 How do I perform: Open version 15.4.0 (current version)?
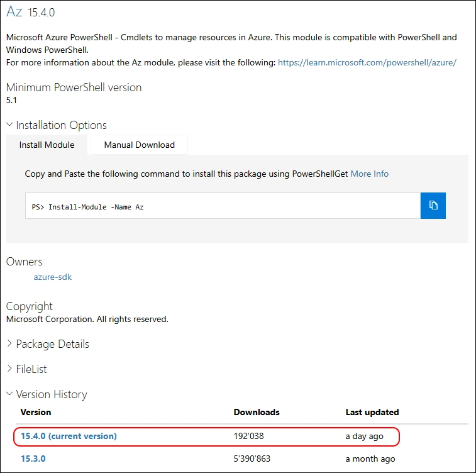tap(69, 436)
